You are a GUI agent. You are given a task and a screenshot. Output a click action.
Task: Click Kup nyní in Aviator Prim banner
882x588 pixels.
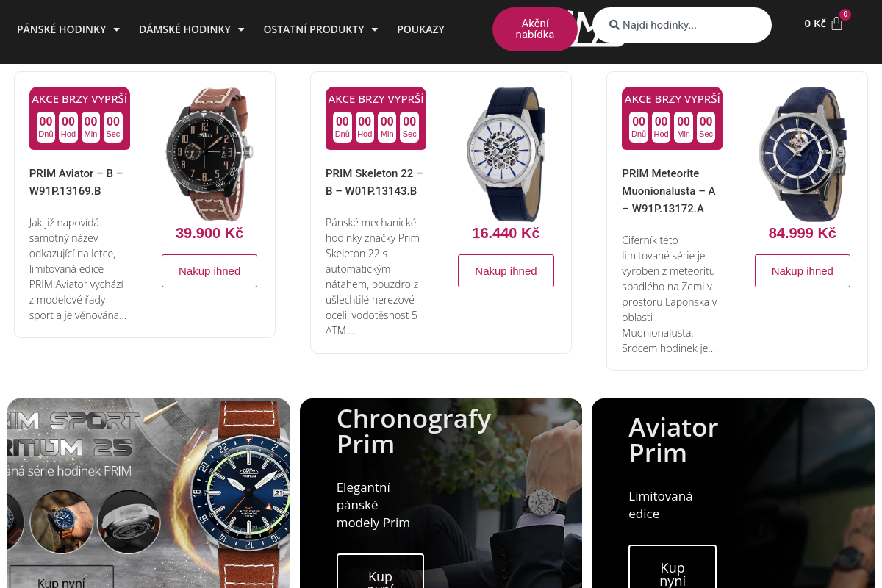pos(673,567)
